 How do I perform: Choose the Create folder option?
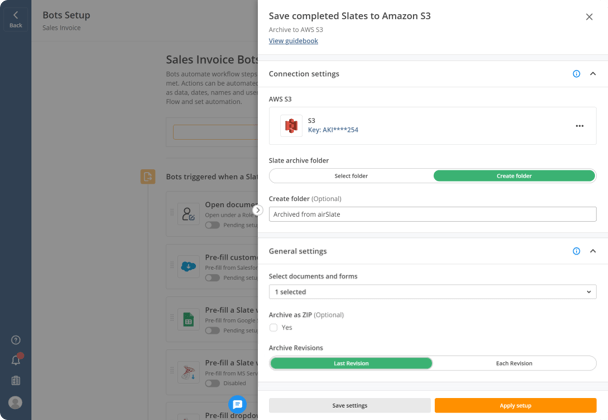pyautogui.click(x=514, y=176)
